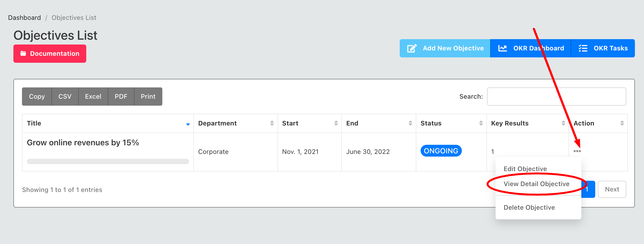The image size is (644, 244).
Task: Select Edit Objective from the action menu
Action: coord(525,169)
